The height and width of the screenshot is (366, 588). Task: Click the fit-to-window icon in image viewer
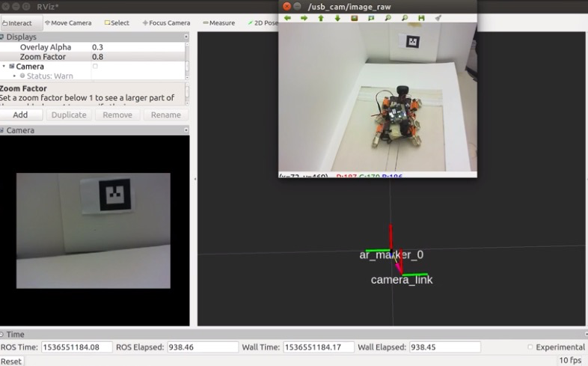[371, 18]
